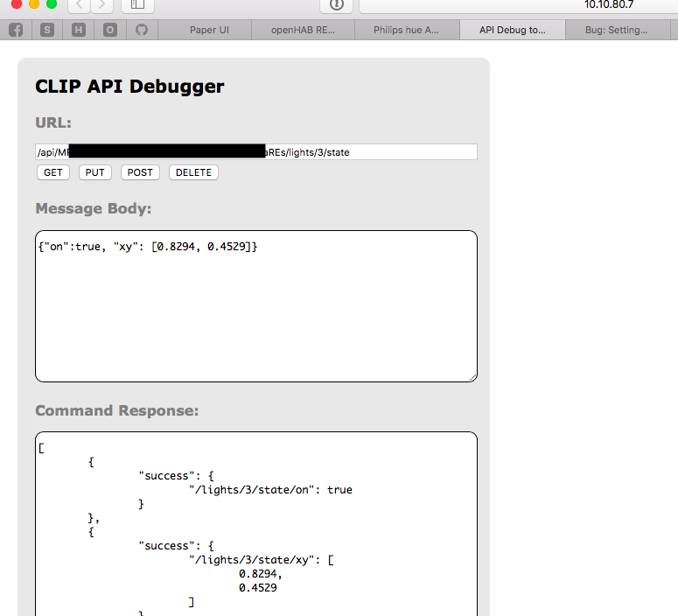Click the Message Body label

[94, 208]
